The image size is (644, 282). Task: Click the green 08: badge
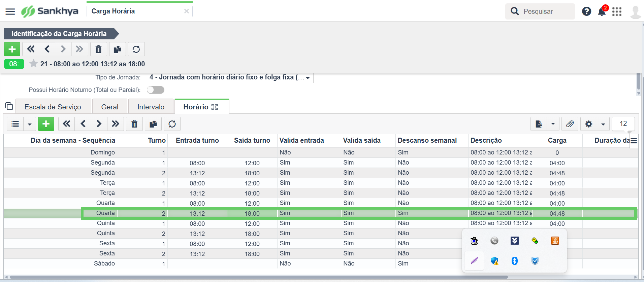[x=14, y=64]
